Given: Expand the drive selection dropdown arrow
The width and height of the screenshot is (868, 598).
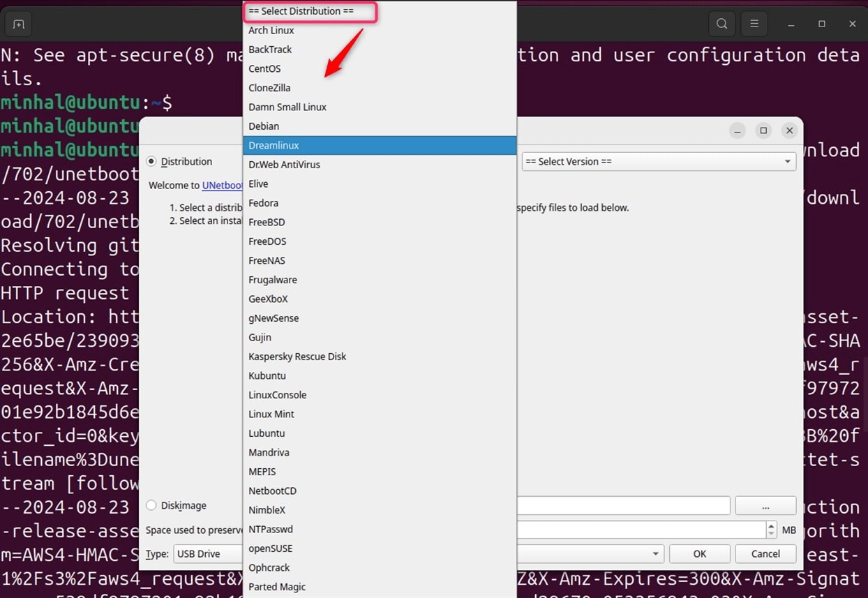Looking at the screenshot, I should [655, 554].
